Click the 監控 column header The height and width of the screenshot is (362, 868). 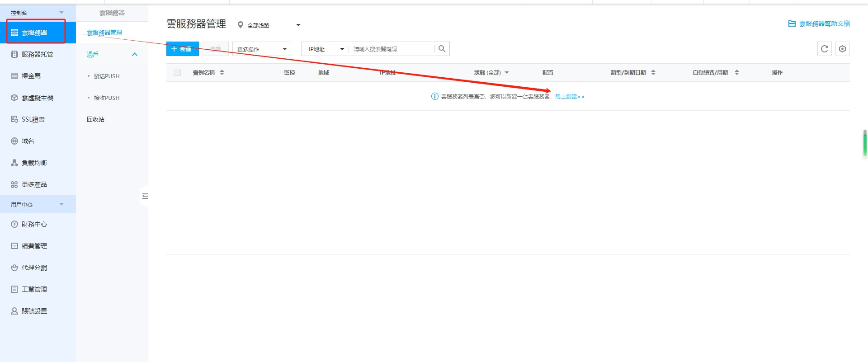(289, 72)
